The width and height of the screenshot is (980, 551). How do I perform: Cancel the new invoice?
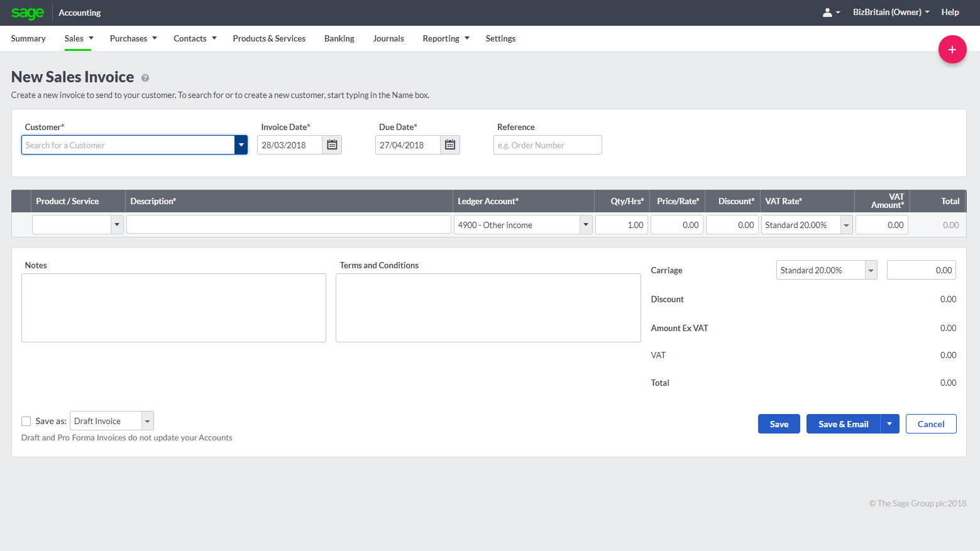931,423
